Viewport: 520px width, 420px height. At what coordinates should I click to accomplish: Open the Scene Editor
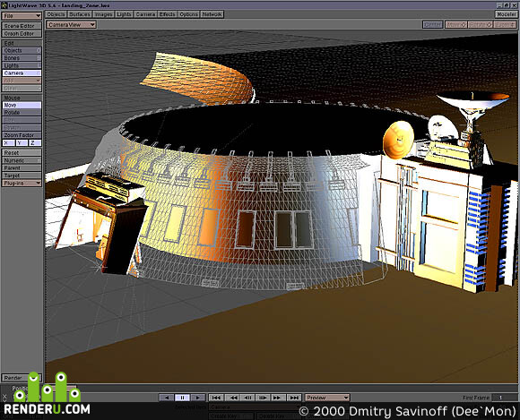22,26
